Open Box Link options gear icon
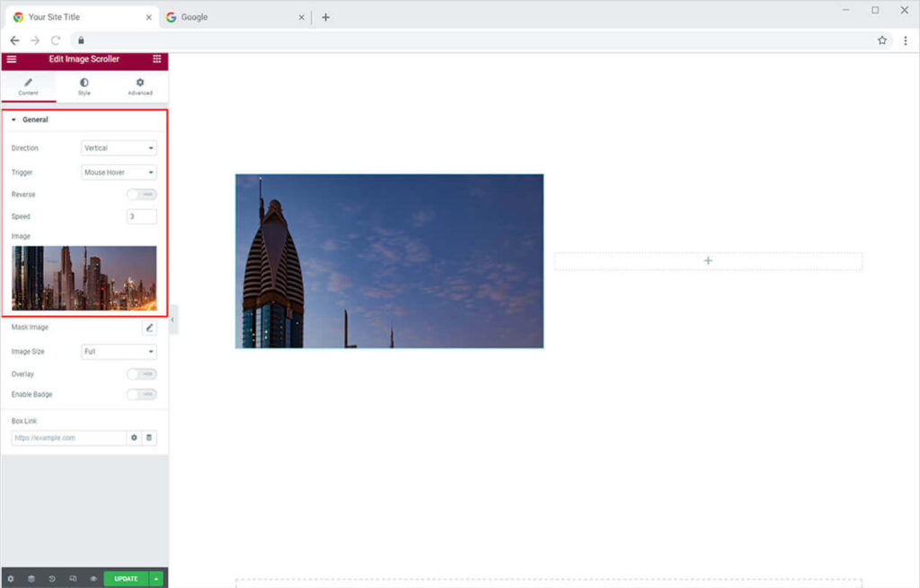Image resolution: width=920 pixels, height=588 pixels. (x=134, y=438)
